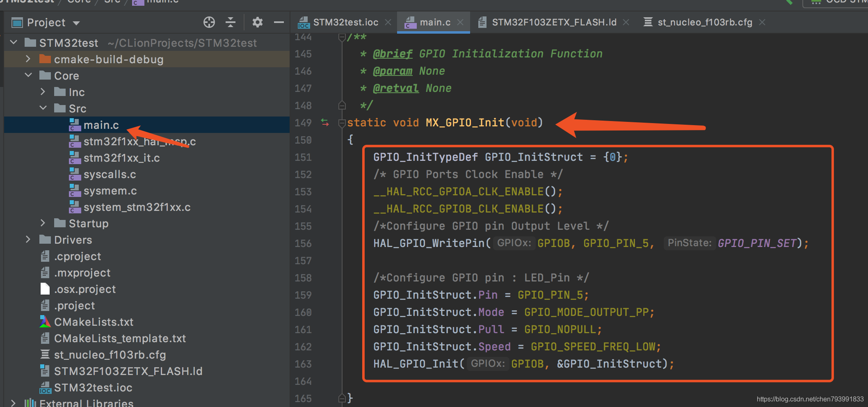Click the gutter navigation icon at line 149
Image resolution: width=868 pixels, height=407 pixels.
[x=325, y=122]
